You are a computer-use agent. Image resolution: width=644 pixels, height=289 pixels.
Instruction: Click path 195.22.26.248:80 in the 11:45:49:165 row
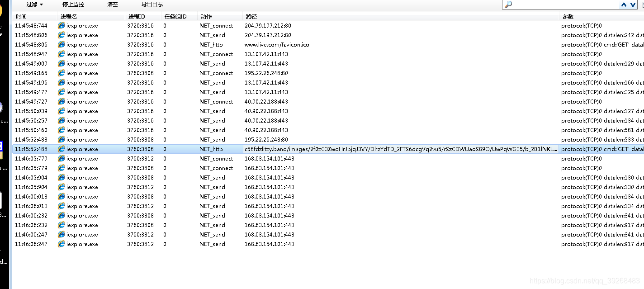click(266, 73)
